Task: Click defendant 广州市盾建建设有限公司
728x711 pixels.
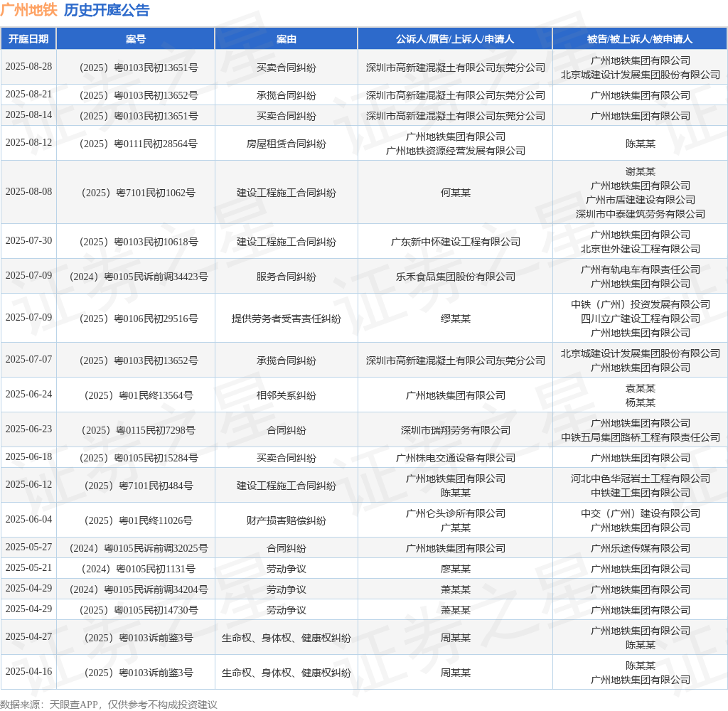Action: [x=640, y=201]
